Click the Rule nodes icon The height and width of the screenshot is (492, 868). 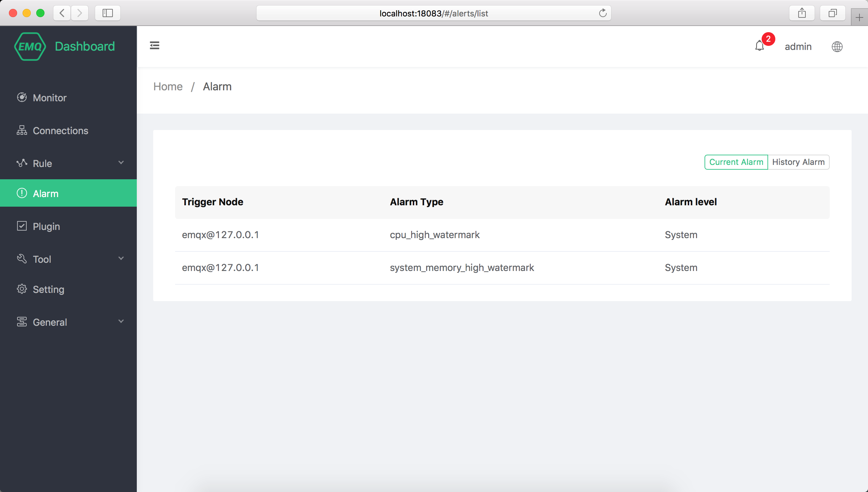22,163
